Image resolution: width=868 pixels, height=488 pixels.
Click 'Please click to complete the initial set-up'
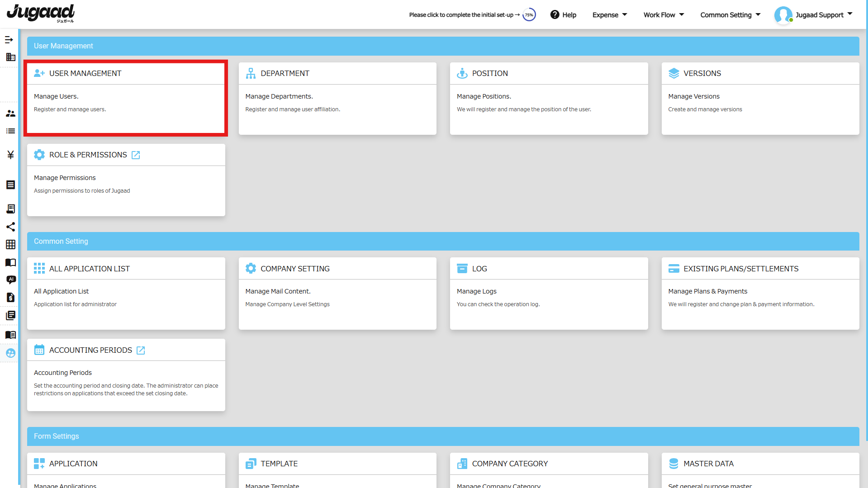pos(465,15)
